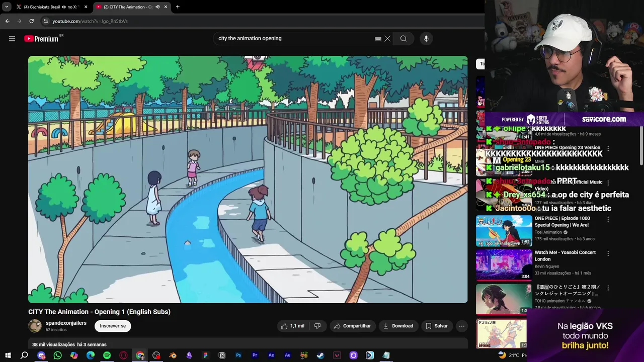Close the CITY The Animation tab
644x362 pixels.
tap(166, 7)
